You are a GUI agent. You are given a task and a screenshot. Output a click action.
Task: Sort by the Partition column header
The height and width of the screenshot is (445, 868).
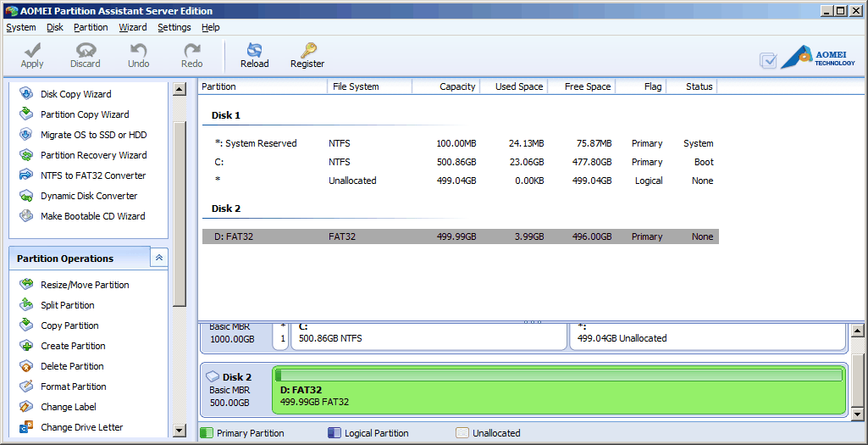(x=263, y=86)
